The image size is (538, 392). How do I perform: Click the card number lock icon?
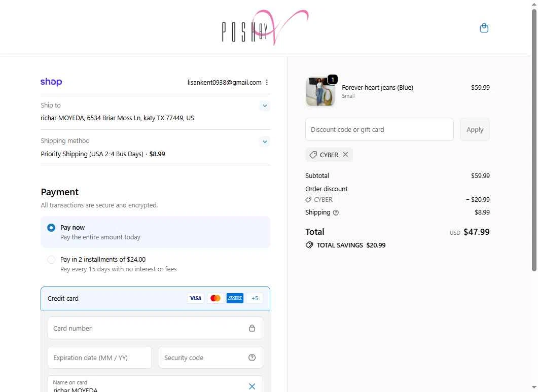click(x=252, y=328)
